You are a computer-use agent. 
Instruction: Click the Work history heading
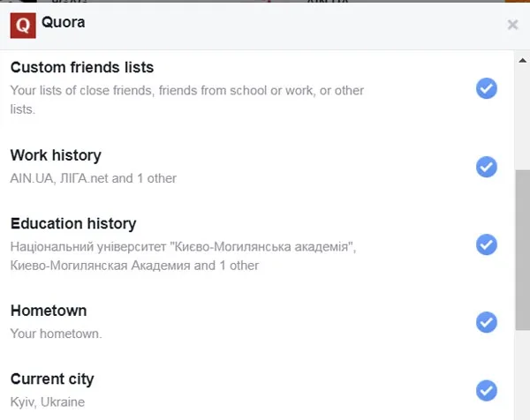coord(56,155)
